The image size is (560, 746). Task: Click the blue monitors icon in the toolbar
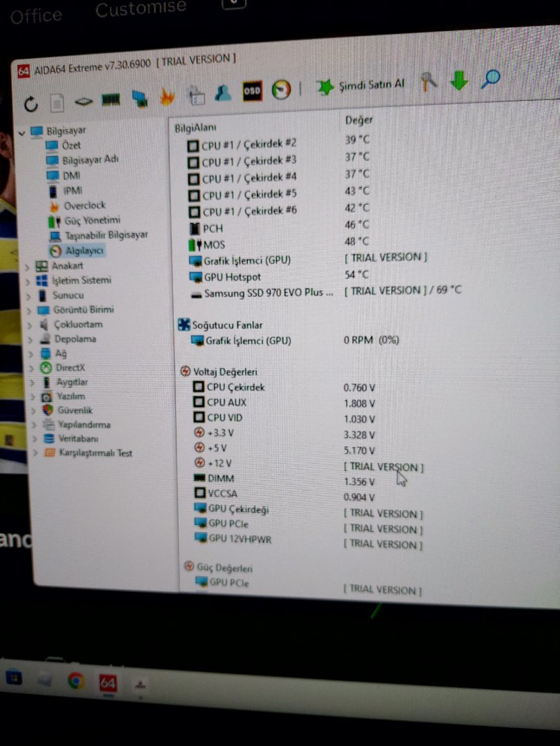coord(139,98)
